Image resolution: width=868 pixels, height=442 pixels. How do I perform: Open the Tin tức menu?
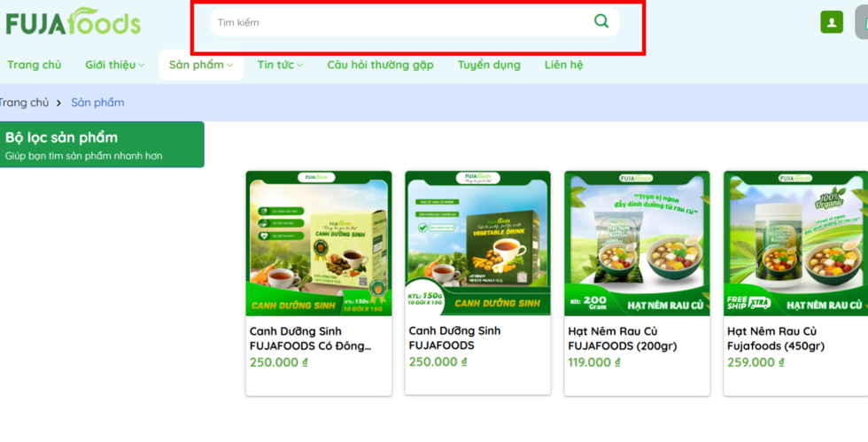coord(280,65)
